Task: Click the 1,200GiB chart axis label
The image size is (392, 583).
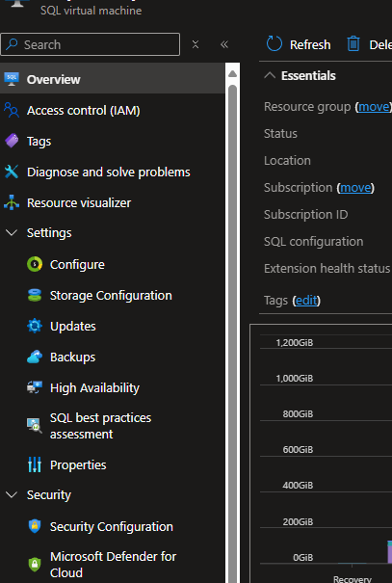Action: pos(295,343)
